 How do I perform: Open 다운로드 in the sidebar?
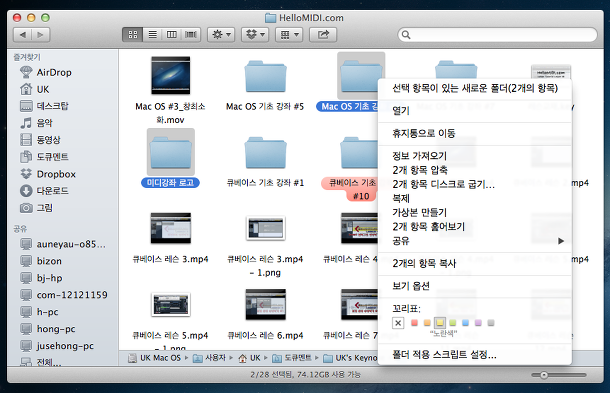44,191
